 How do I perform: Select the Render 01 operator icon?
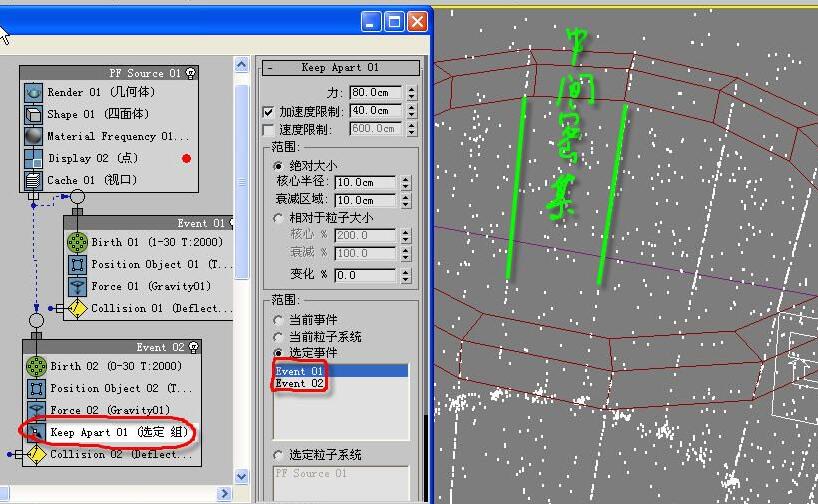click(x=33, y=92)
